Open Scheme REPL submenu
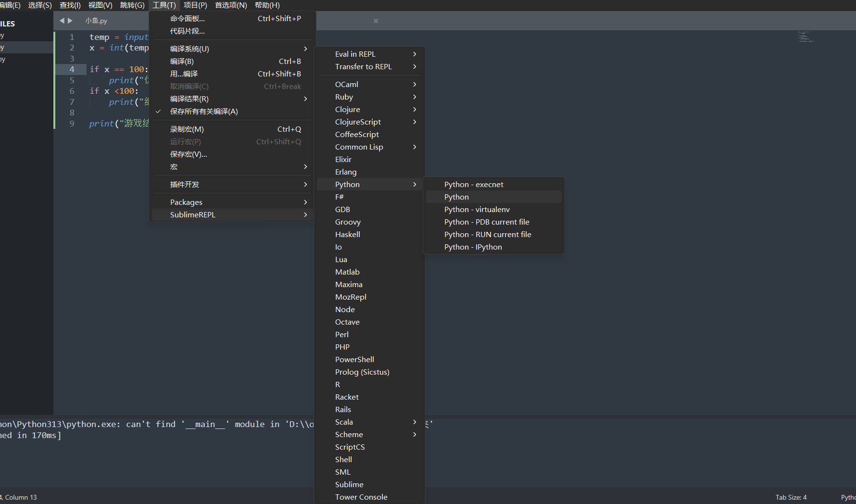This screenshot has width=856, height=504. 369,435
